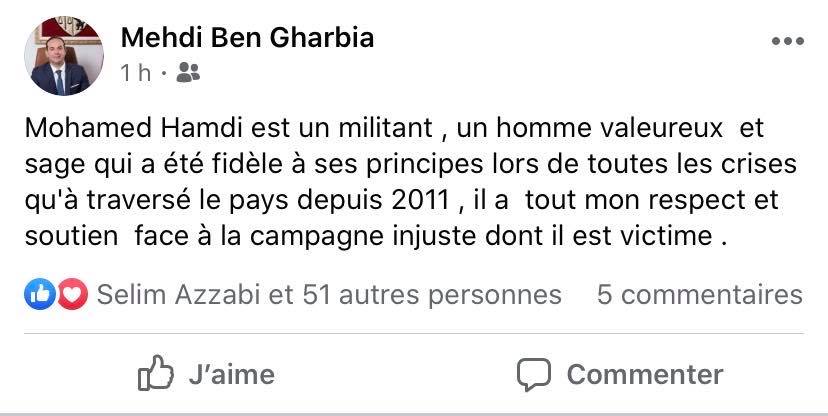Image resolution: width=828 pixels, height=416 pixels.
Task: Open the Mehdi Ben Gharbia name link
Action: click(247, 38)
